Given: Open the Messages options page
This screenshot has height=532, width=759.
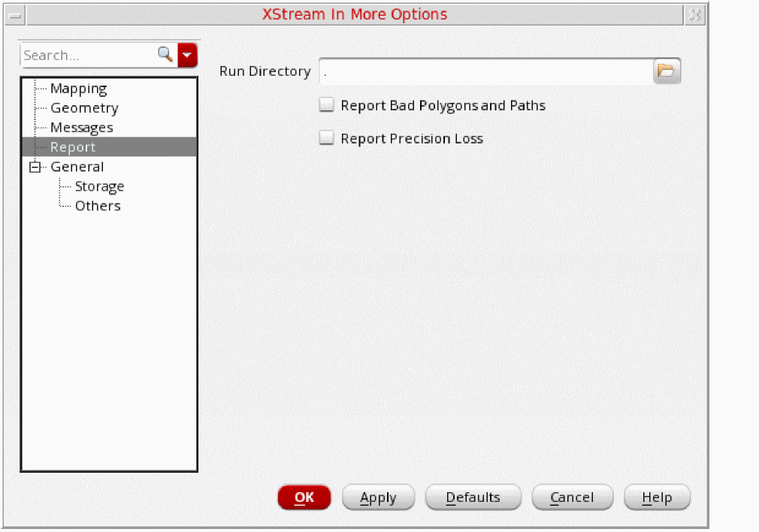Looking at the screenshot, I should click(82, 128).
